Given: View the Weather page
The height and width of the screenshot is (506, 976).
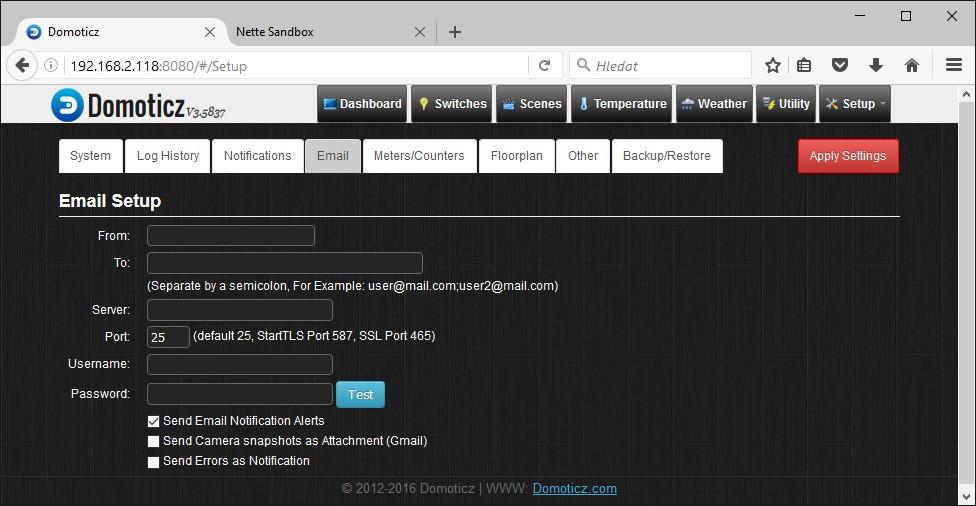Looking at the screenshot, I should coord(714,104).
